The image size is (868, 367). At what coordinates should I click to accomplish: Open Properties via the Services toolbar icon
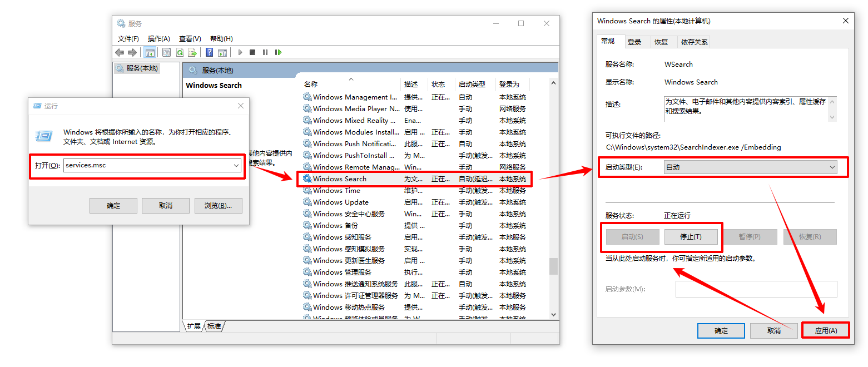pyautogui.click(x=166, y=52)
